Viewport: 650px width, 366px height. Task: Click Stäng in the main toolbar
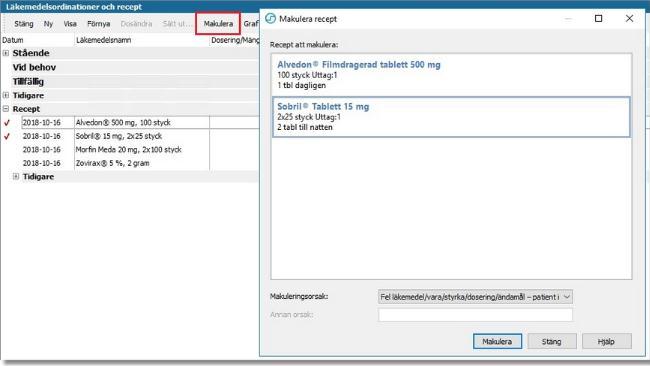pos(24,24)
